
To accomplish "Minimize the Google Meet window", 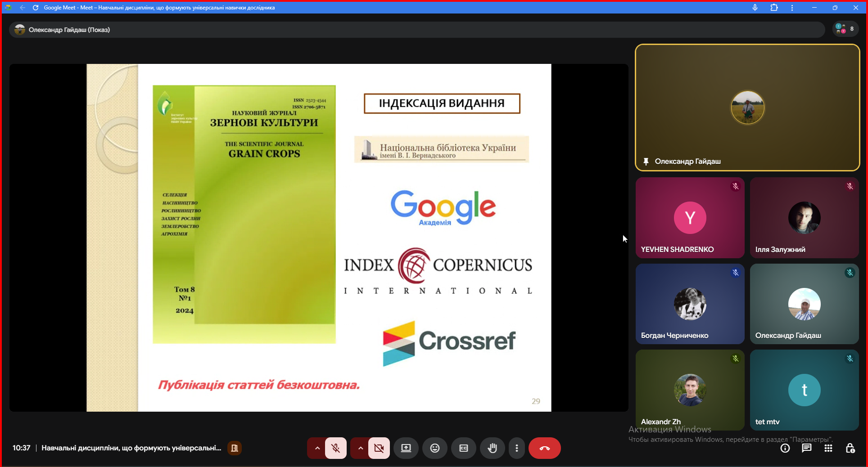I will 814,8.
